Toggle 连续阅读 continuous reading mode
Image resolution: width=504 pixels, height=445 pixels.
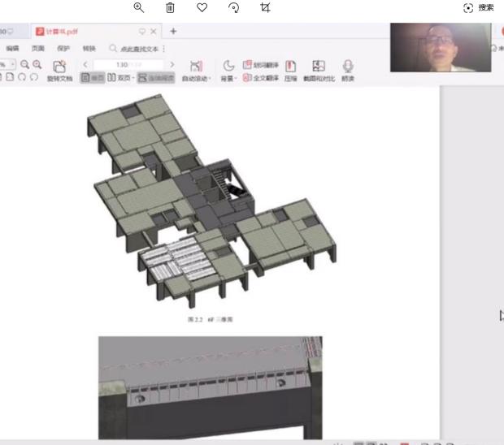pyautogui.click(x=155, y=79)
